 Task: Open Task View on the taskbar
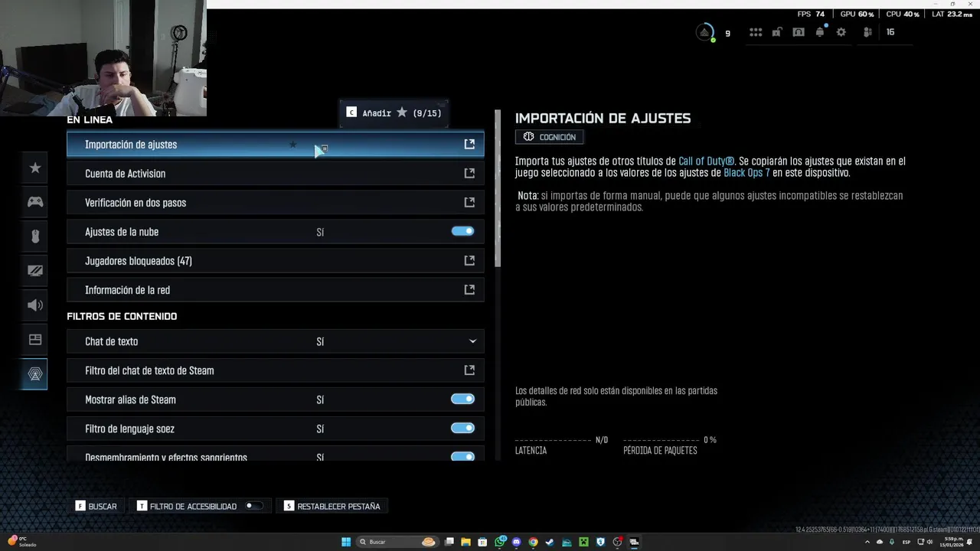point(449,542)
